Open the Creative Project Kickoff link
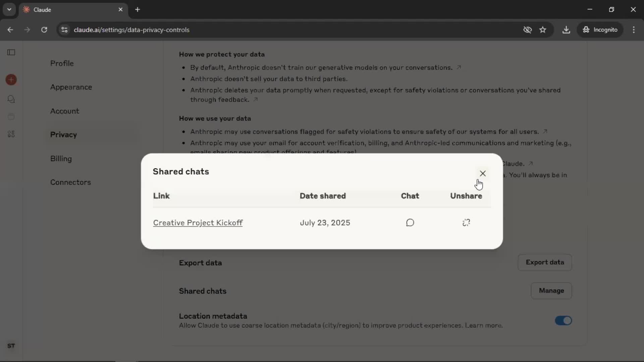 pyautogui.click(x=198, y=223)
